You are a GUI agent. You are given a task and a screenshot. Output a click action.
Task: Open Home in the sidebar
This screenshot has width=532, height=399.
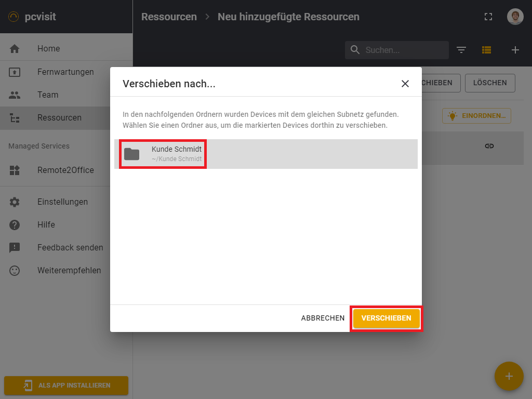48,49
